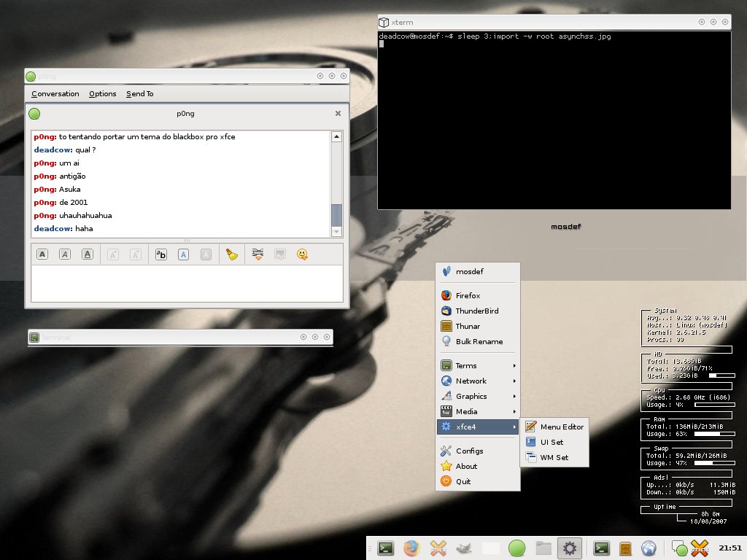This screenshot has height=560, width=747.
Task: Toggle italic formatting in chat toolbar
Action: point(65,254)
